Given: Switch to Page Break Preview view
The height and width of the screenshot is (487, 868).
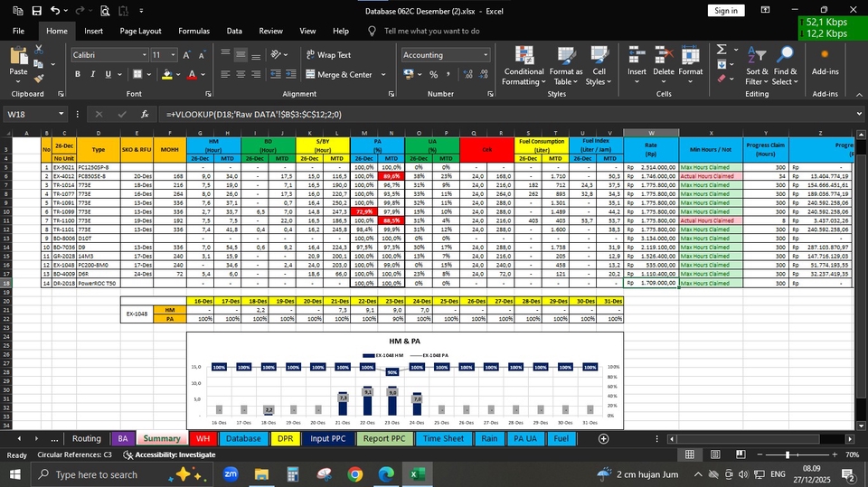Looking at the screenshot, I should (x=741, y=454).
